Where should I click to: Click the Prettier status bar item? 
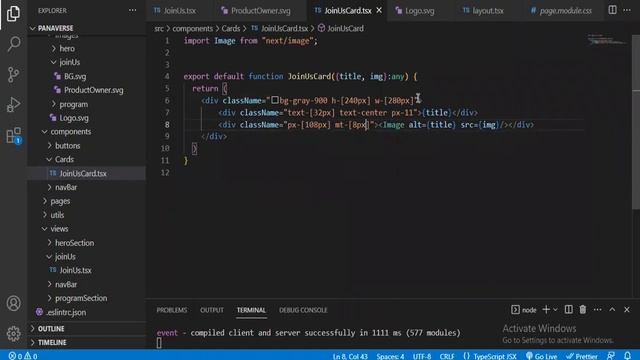click(x=582, y=356)
